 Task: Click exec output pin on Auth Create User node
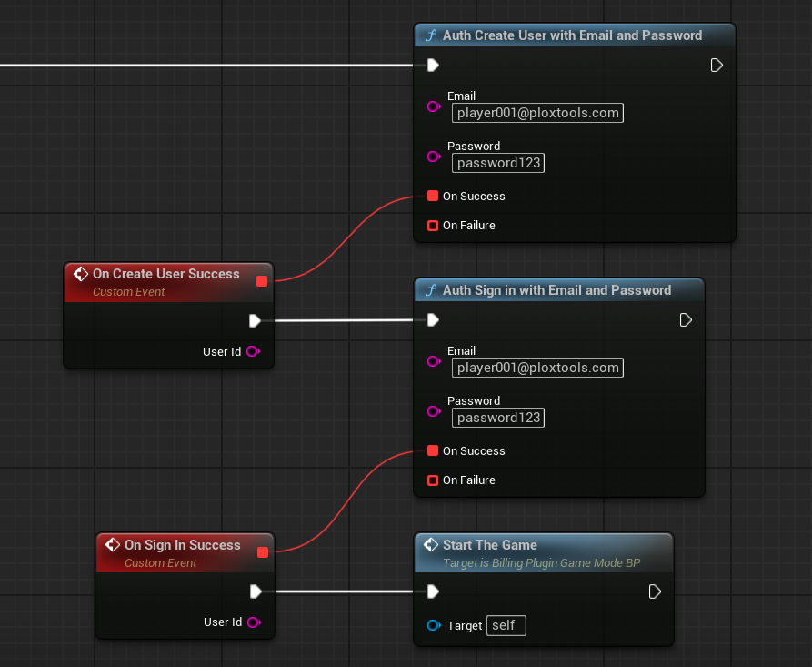(x=717, y=65)
